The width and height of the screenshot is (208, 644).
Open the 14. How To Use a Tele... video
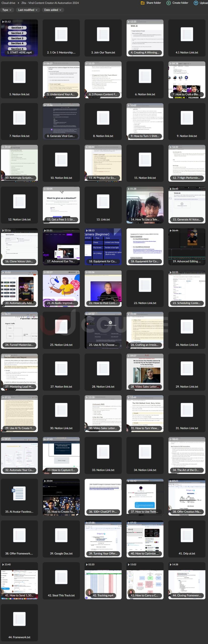[x=145, y=205]
